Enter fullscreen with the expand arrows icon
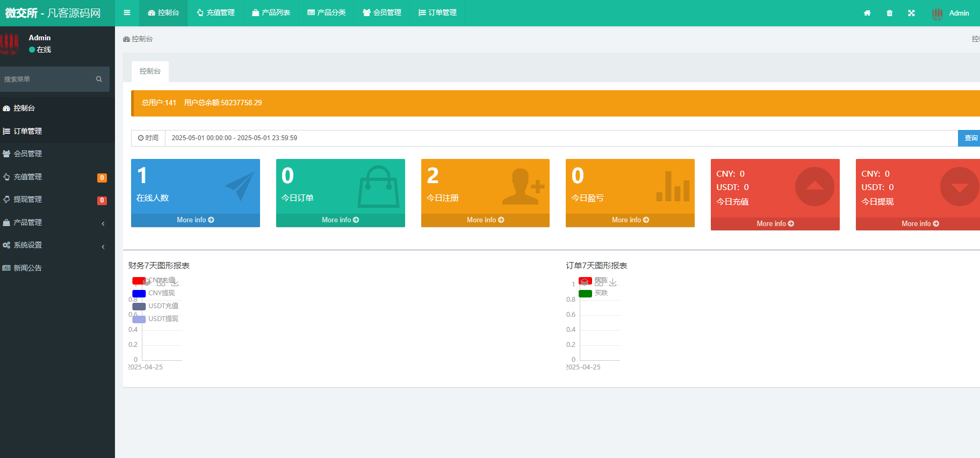Image resolution: width=980 pixels, height=458 pixels. tap(911, 13)
